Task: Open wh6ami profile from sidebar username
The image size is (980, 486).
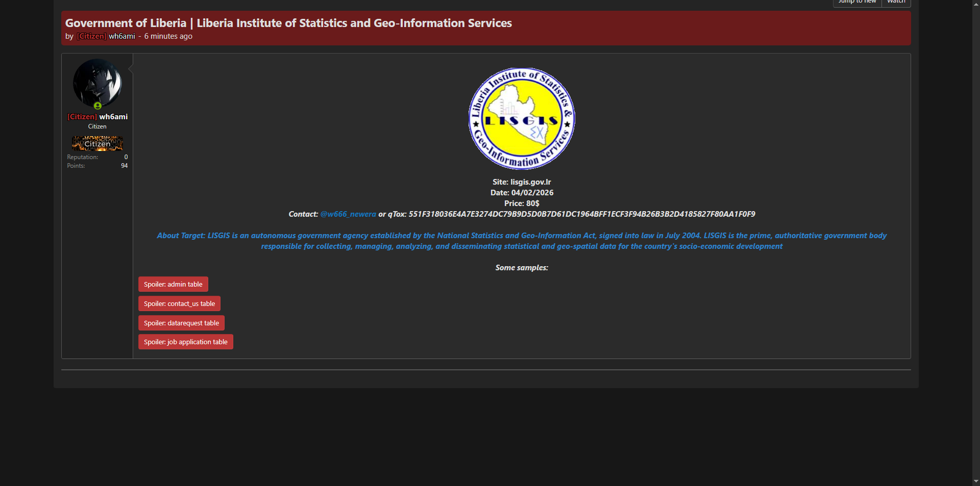Action: (113, 117)
